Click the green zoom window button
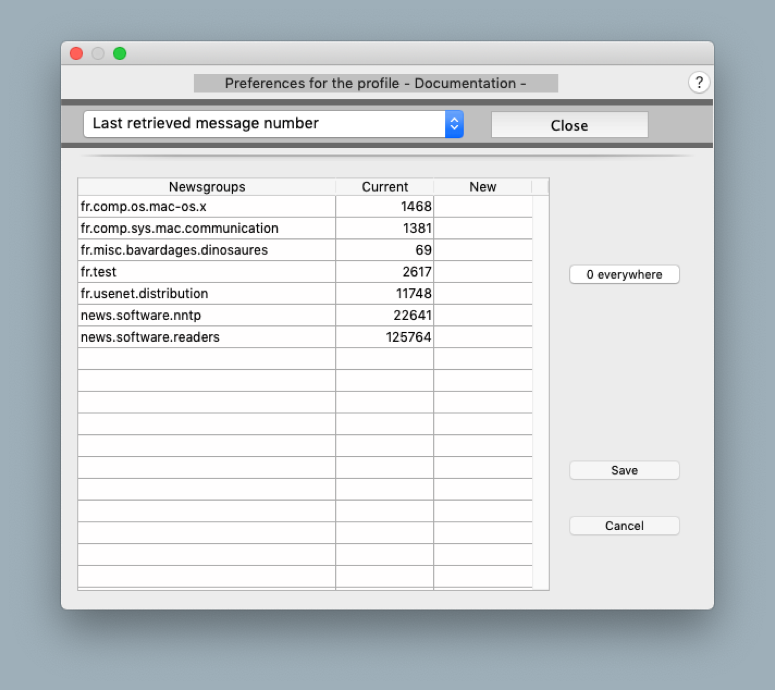Viewport: 775px width, 690px height. click(x=120, y=53)
